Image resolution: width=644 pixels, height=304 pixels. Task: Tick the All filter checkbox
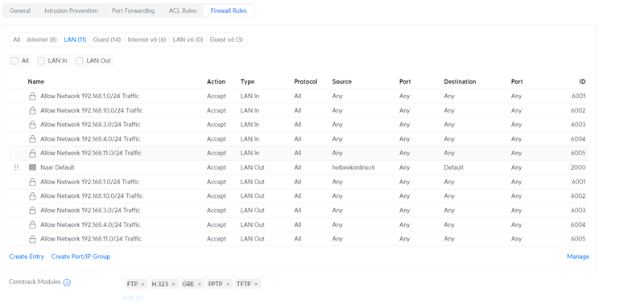click(14, 60)
